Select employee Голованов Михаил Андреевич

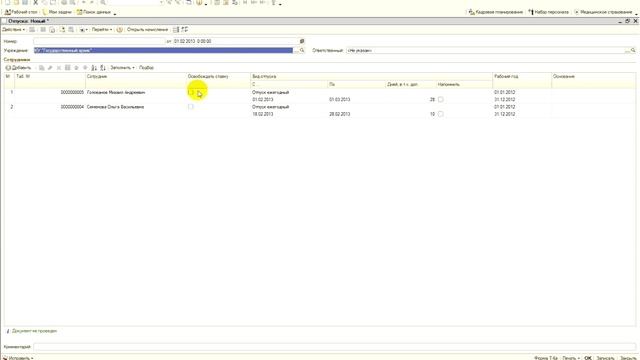pos(116,93)
